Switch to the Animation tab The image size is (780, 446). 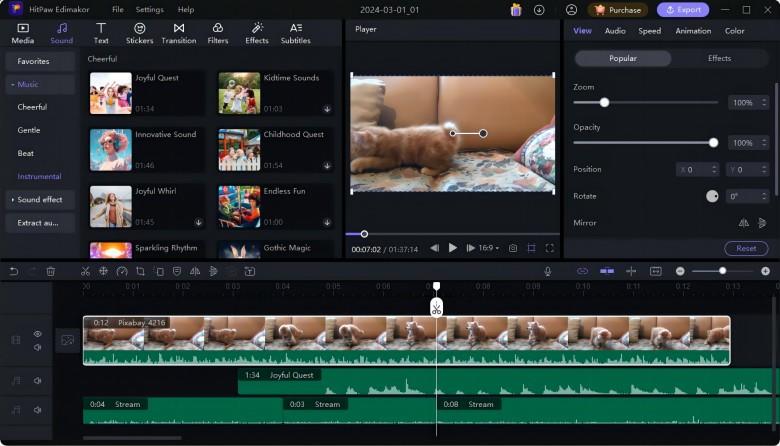(x=693, y=31)
